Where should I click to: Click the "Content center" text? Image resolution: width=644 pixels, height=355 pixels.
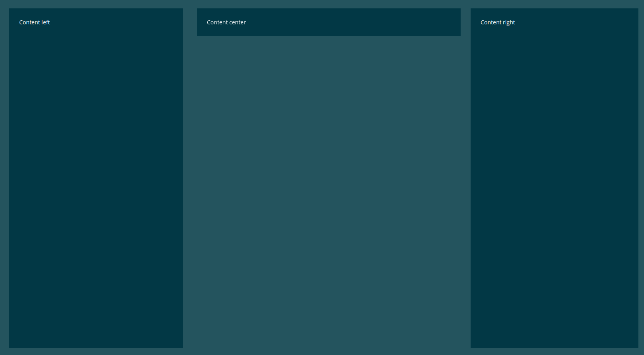click(x=226, y=22)
